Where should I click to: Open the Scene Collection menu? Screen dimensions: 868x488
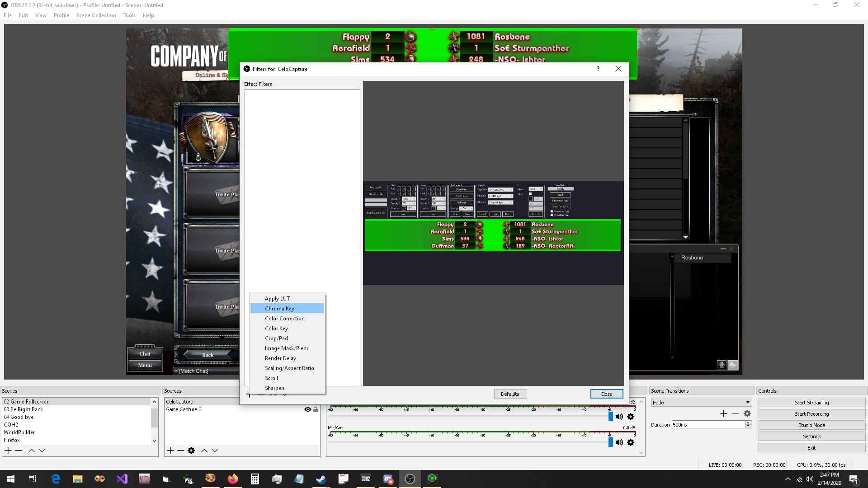[96, 15]
